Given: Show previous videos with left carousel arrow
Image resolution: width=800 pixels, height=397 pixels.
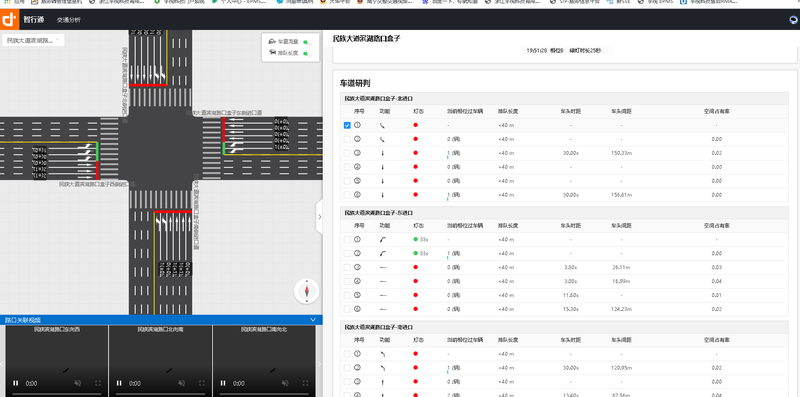Looking at the screenshot, I should (2, 364).
